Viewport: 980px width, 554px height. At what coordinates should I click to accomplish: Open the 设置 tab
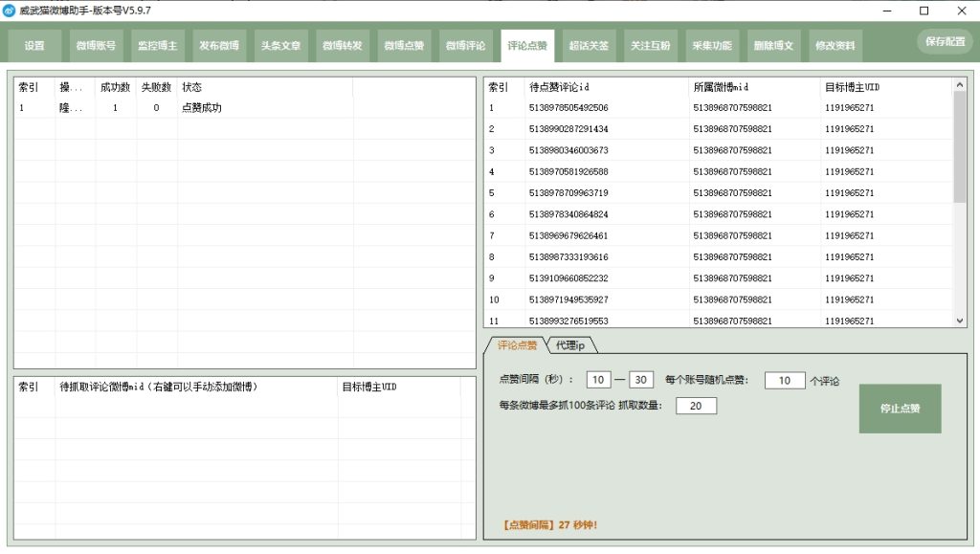point(34,46)
